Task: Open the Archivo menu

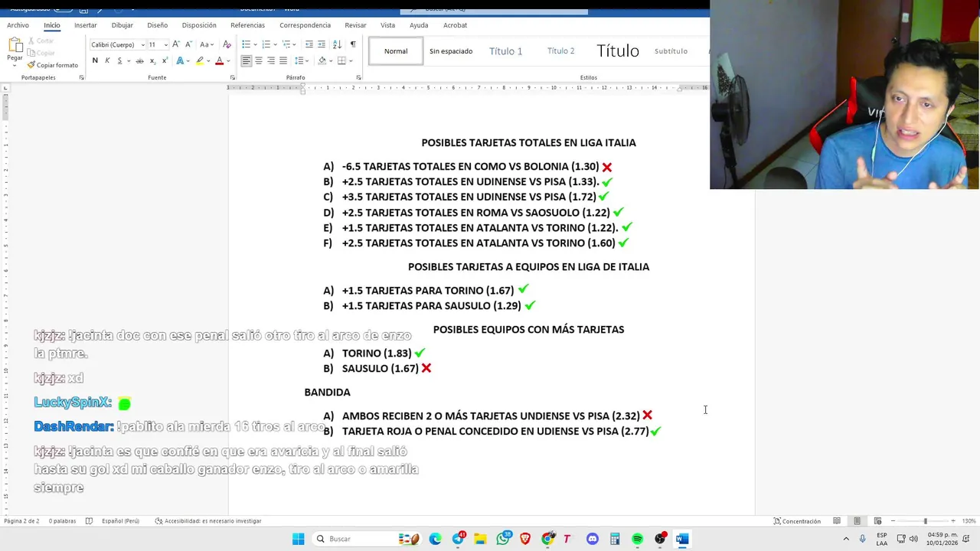Action: [18, 25]
